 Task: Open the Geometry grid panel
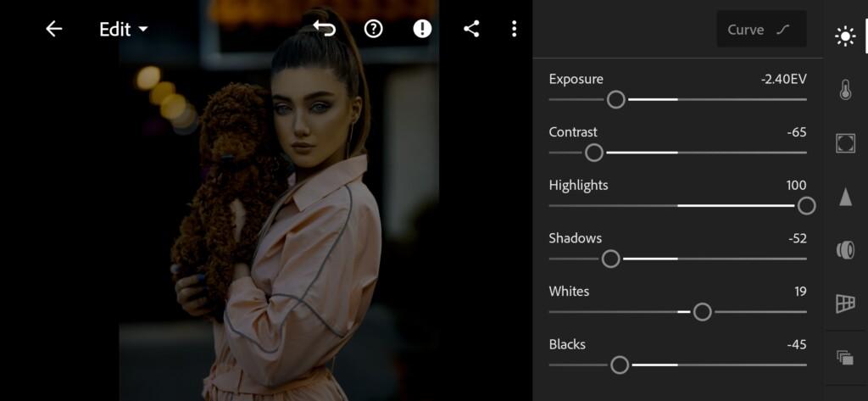pos(845,304)
